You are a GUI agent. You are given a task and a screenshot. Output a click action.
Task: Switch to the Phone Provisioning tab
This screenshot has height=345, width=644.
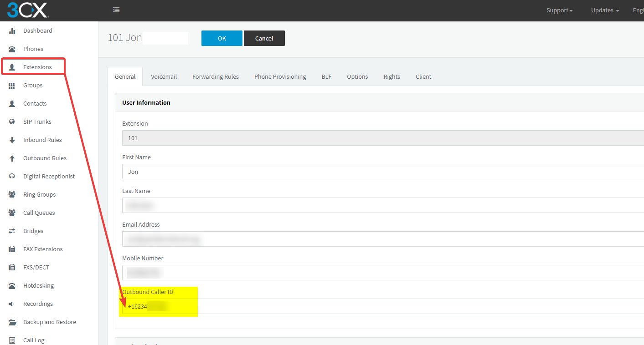(x=280, y=76)
